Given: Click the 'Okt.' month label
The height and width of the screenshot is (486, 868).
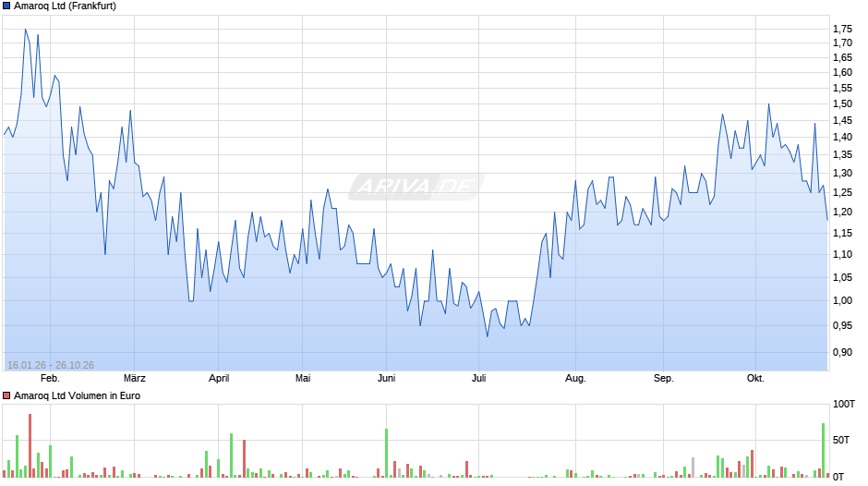Looking at the screenshot, I should point(755,379).
